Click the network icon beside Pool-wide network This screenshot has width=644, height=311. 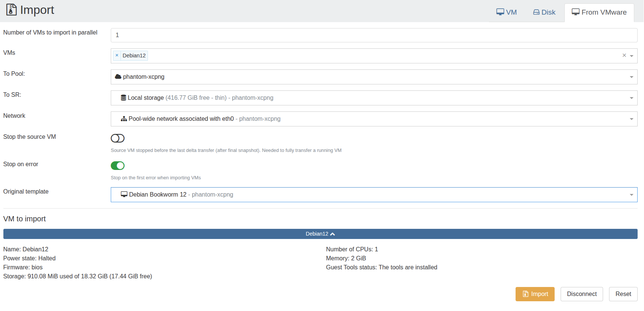click(x=124, y=119)
